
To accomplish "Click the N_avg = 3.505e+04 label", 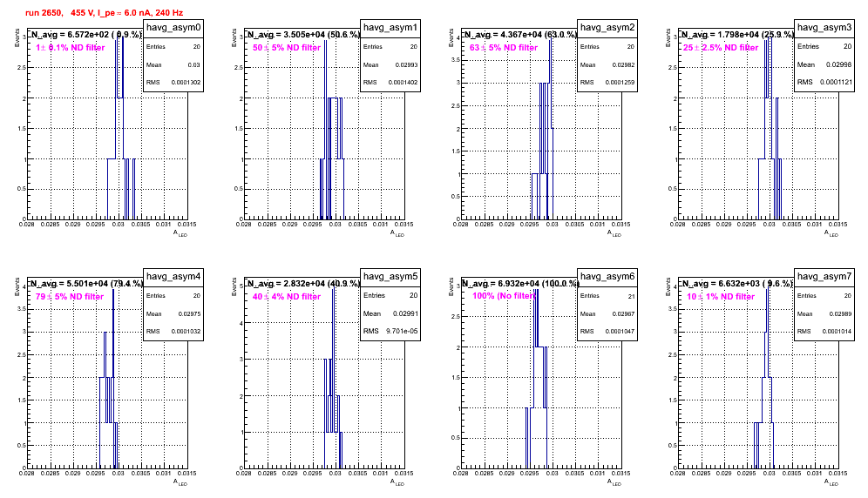I will [303, 35].
